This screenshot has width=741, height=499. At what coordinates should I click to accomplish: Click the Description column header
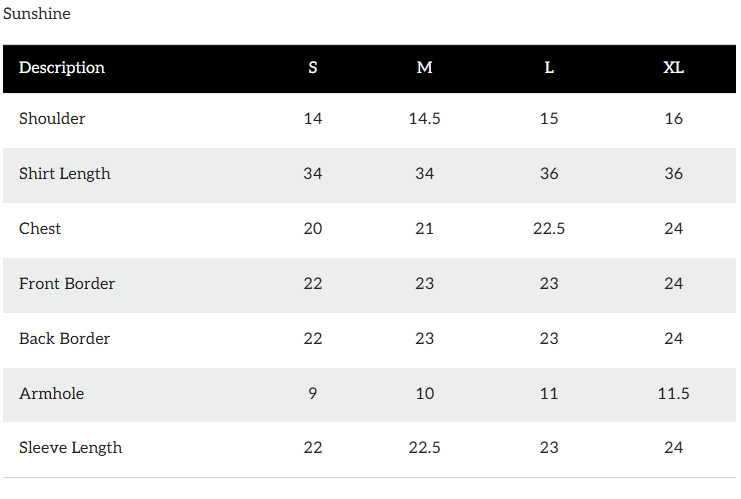coord(62,68)
